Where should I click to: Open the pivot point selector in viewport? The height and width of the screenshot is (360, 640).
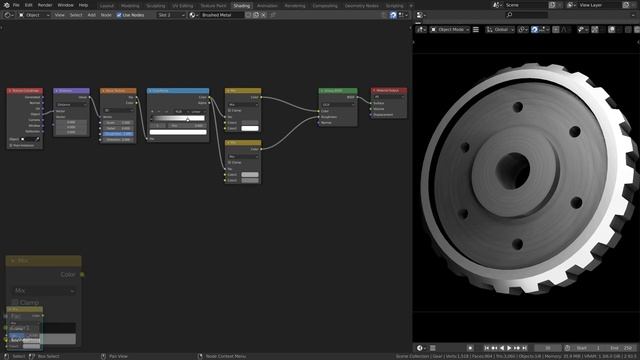click(522, 29)
